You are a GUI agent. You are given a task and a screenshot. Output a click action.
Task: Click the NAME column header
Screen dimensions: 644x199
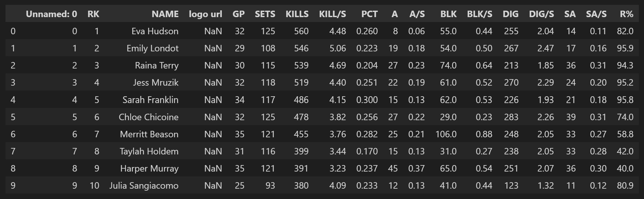click(x=165, y=14)
